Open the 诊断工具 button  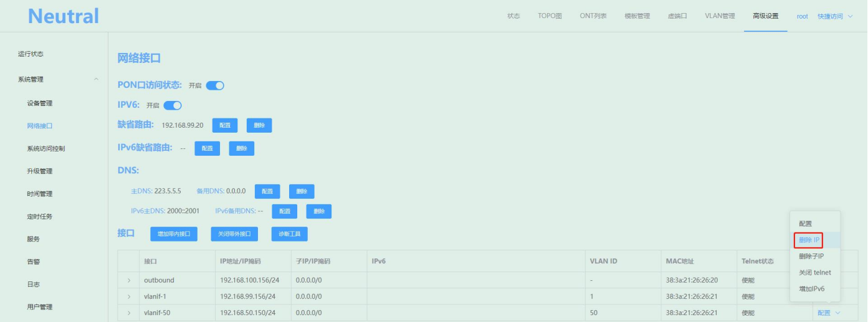pos(289,234)
